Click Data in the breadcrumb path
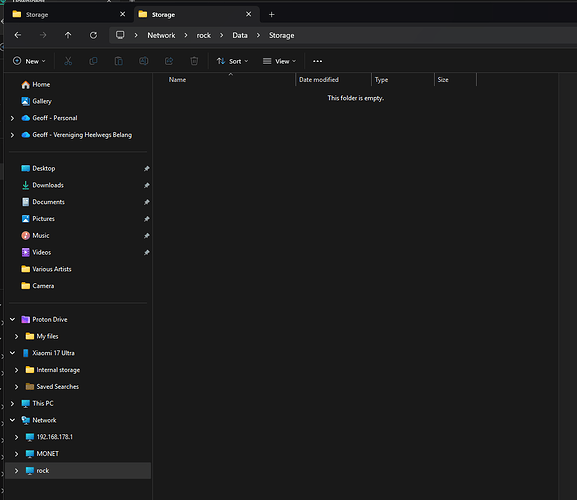This screenshot has width=577, height=500. (x=240, y=35)
